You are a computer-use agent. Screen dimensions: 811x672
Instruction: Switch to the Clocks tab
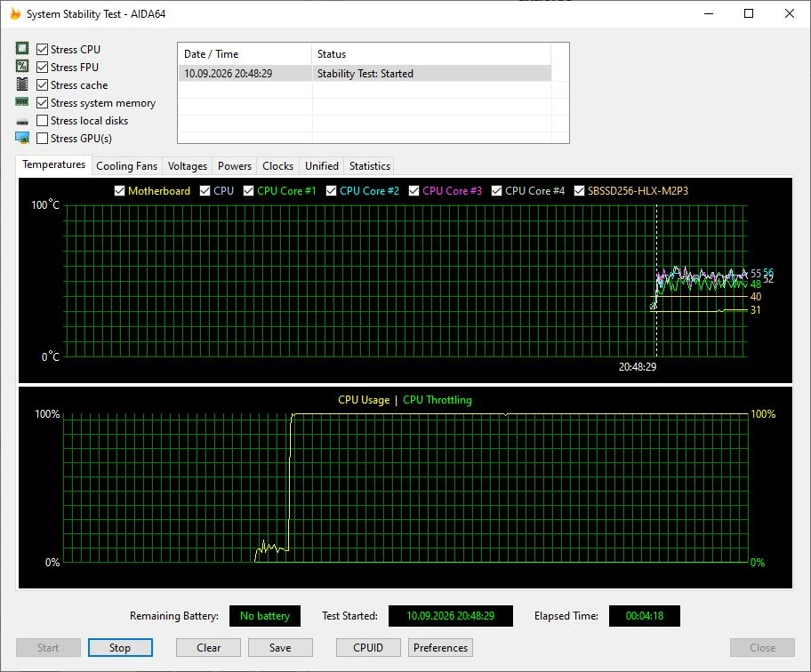point(277,166)
